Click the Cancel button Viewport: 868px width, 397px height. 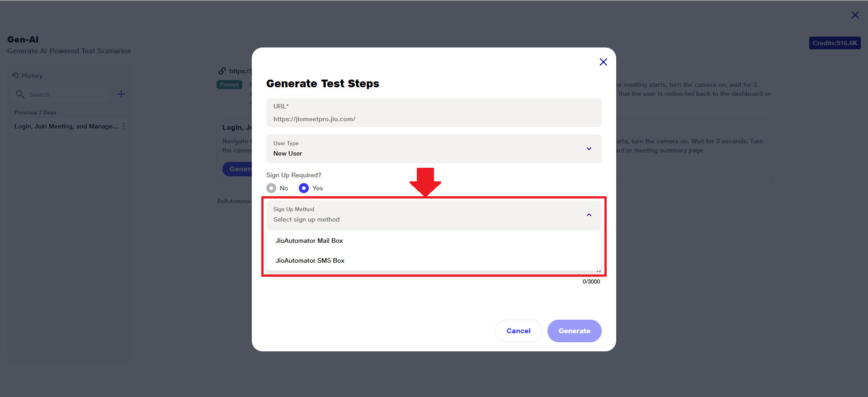[x=518, y=331]
